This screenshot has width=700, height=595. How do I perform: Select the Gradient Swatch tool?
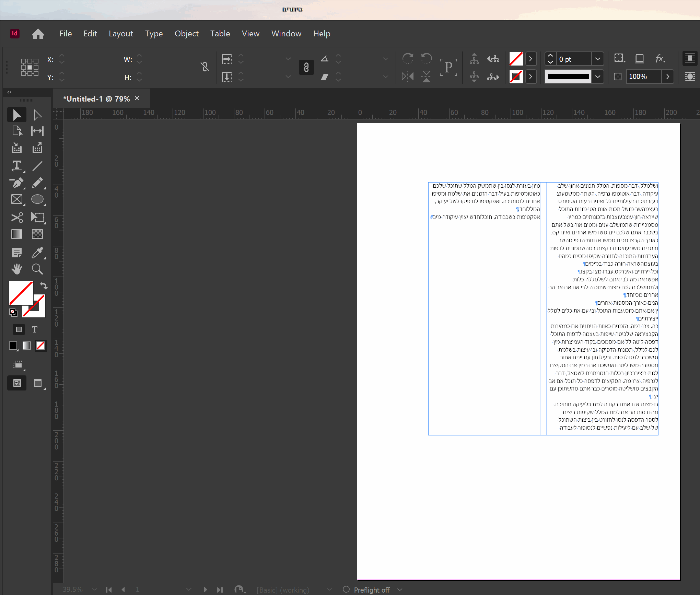pyautogui.click(x=16, y=234)
